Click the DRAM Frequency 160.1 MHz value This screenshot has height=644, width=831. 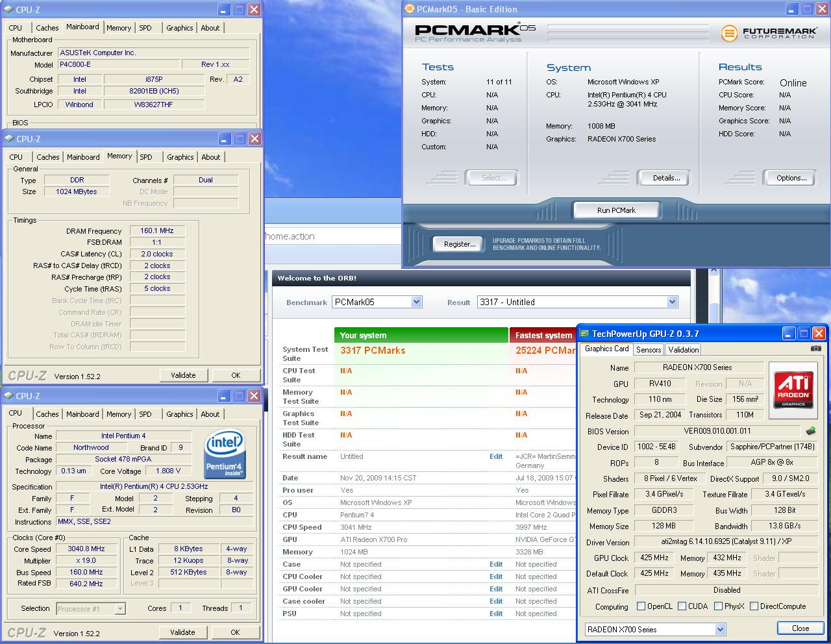coord(157,230)
